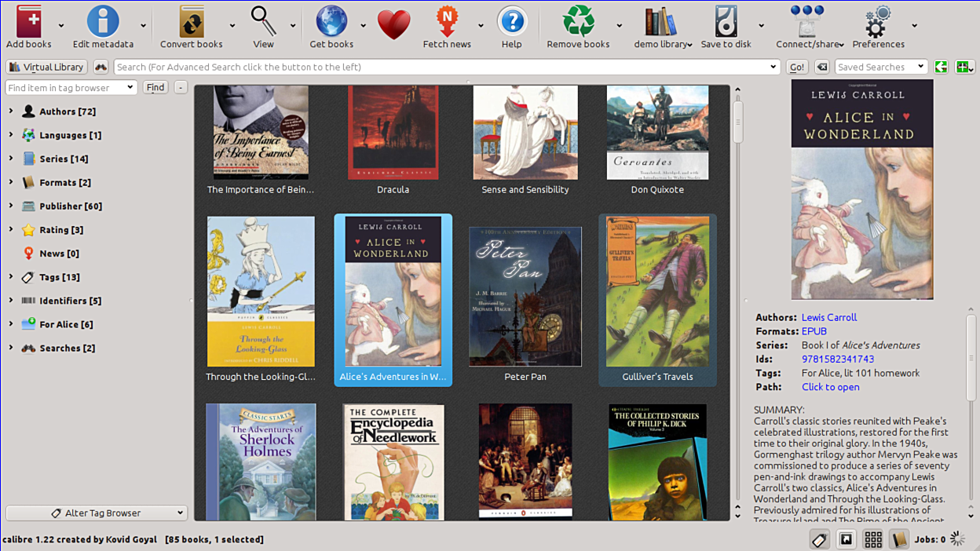
Task: Toggle tag browser panel in status bar
Action: (819, 539)
